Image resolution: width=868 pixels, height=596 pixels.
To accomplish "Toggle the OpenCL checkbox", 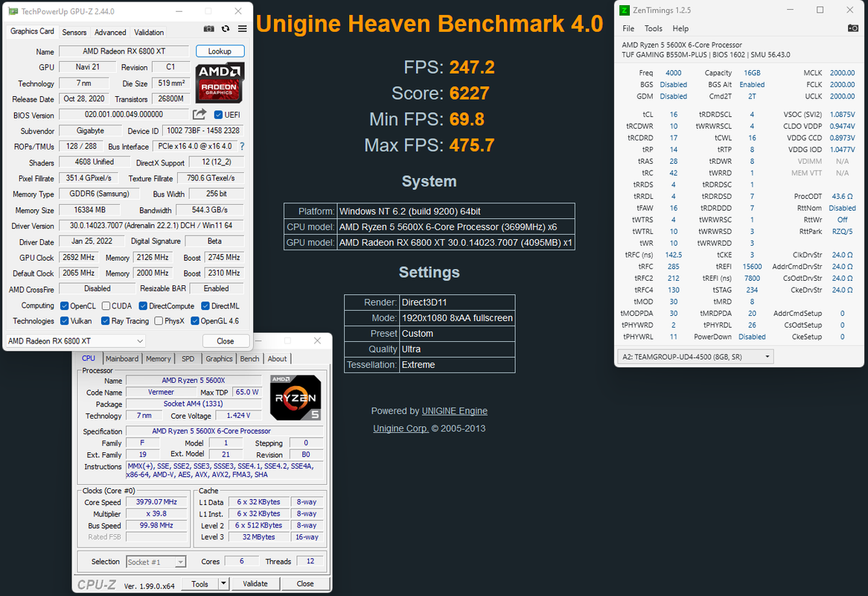I will [65, 305].
